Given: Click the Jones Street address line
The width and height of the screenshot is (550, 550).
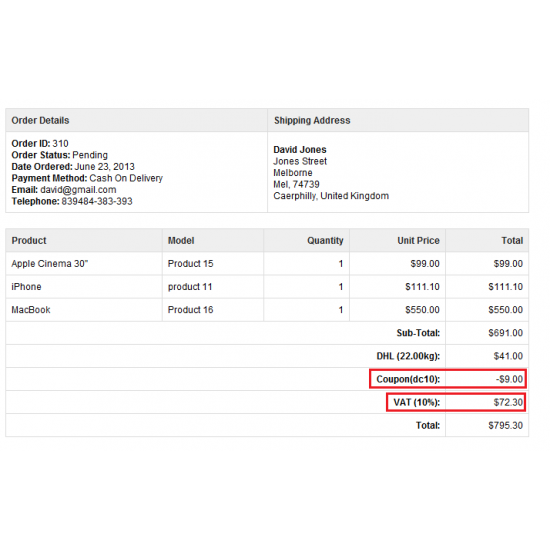Looking at the screenshot, I should pyautogui.click(x=300, y=161).
